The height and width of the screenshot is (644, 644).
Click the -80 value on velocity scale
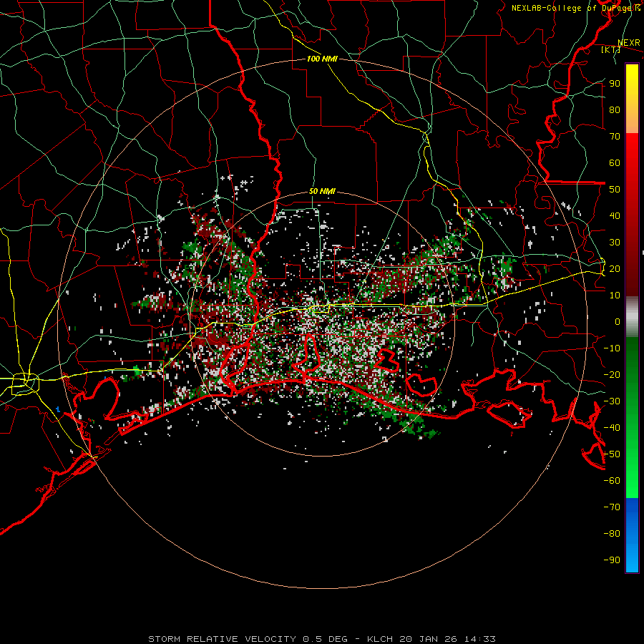[612, 534]
